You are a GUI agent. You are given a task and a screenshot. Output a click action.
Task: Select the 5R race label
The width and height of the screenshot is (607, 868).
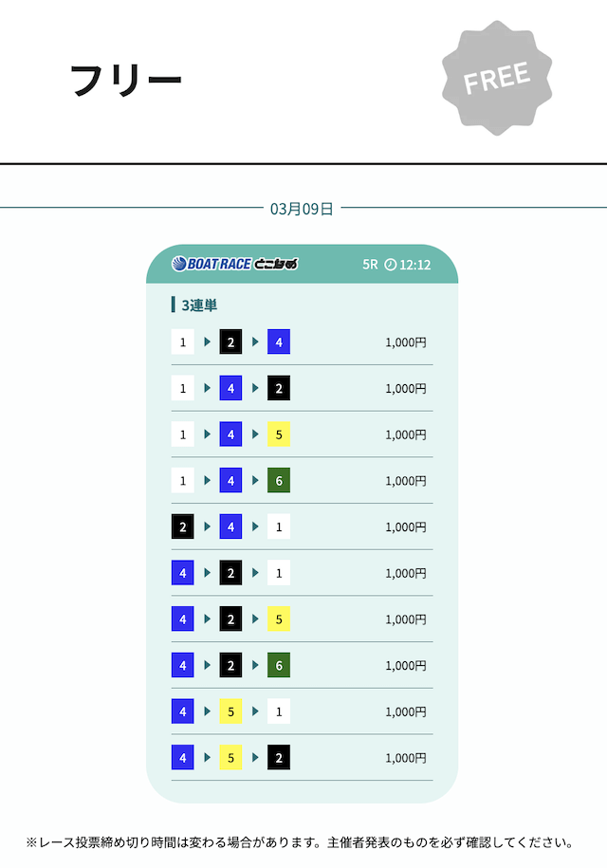pos(370,265)
